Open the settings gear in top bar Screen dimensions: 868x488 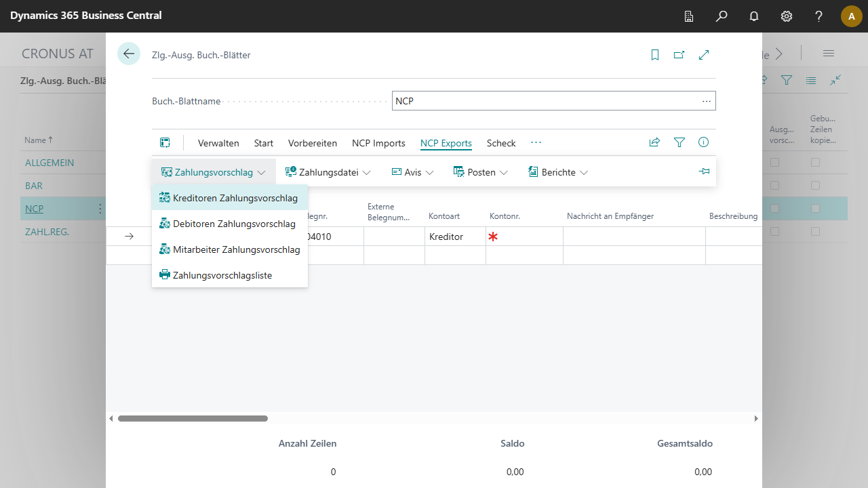coord(787,16)
